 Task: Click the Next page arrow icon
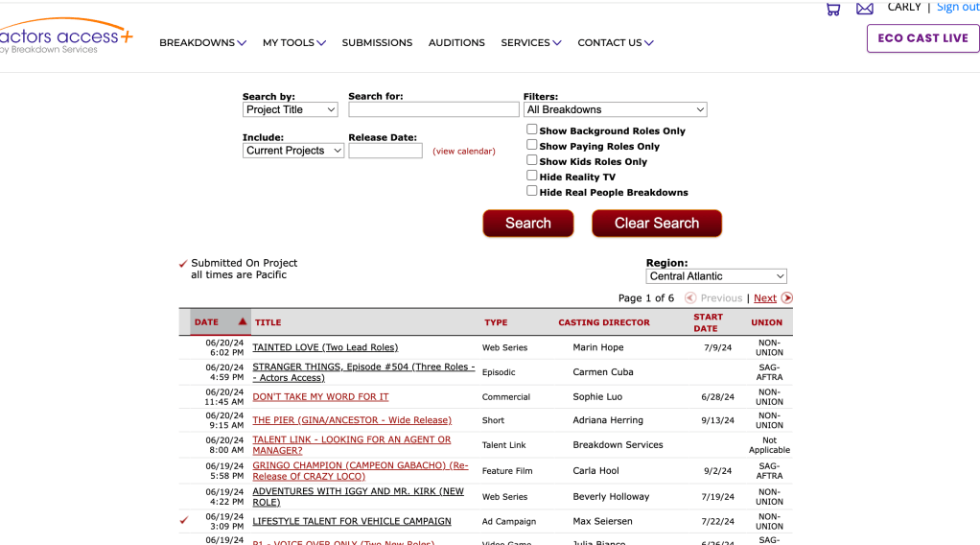click(787, 298)
